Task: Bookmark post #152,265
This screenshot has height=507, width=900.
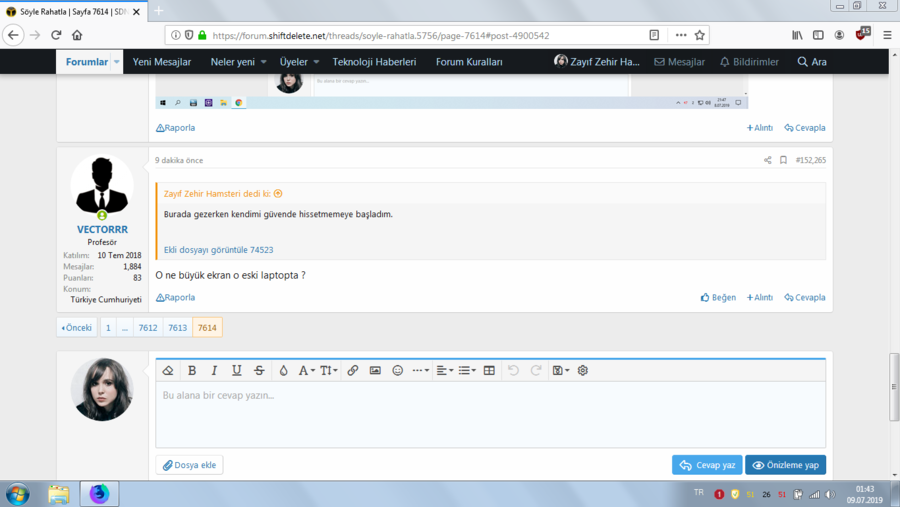Action: pyautogui.click(x=783, y=160)
